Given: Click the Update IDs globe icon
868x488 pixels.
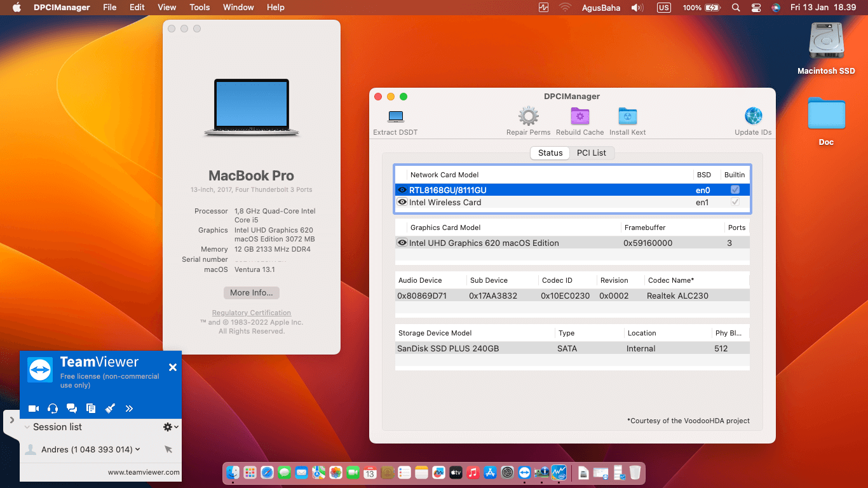Looking at the screenshot, I should coord(753,117).
